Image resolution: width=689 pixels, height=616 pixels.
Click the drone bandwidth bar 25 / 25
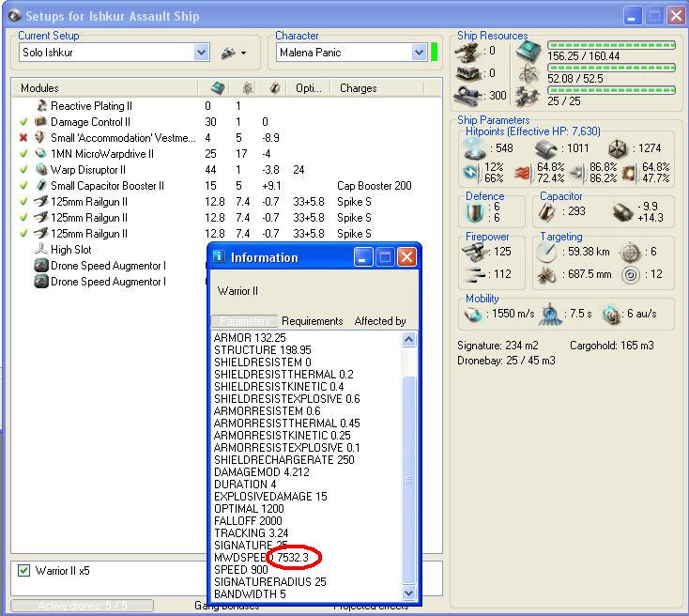pyautogui.click(x=611, y=90)
